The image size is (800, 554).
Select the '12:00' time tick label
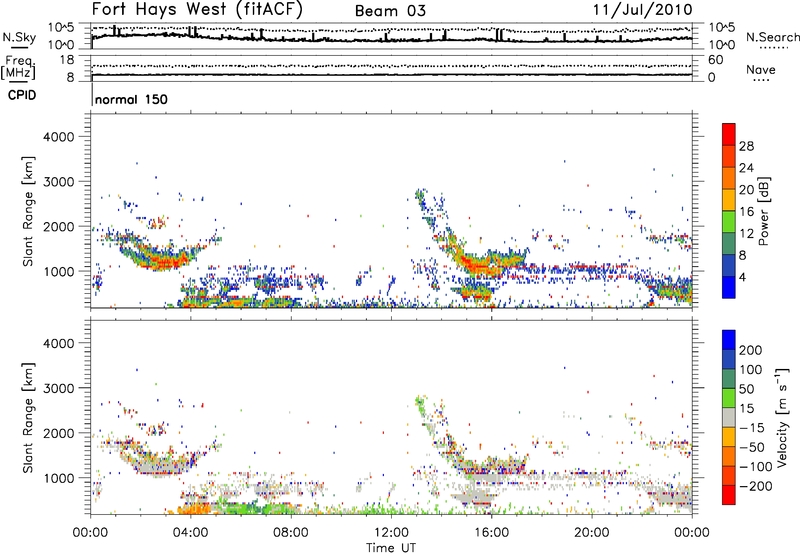391,533
